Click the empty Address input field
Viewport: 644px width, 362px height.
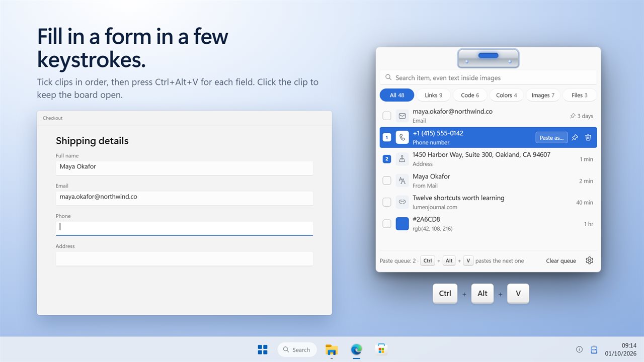tap(184, 258)
